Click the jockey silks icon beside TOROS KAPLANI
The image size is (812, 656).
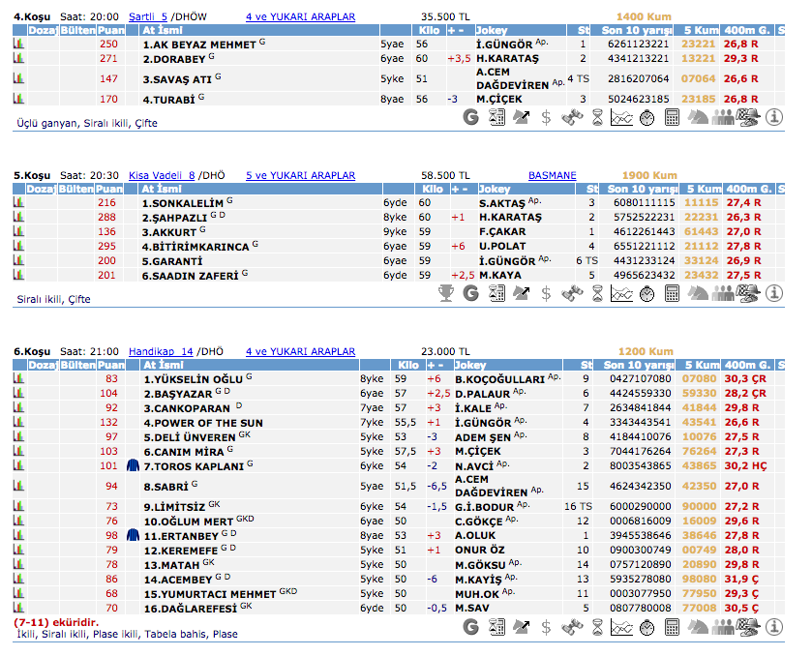[x=134, y=465]
